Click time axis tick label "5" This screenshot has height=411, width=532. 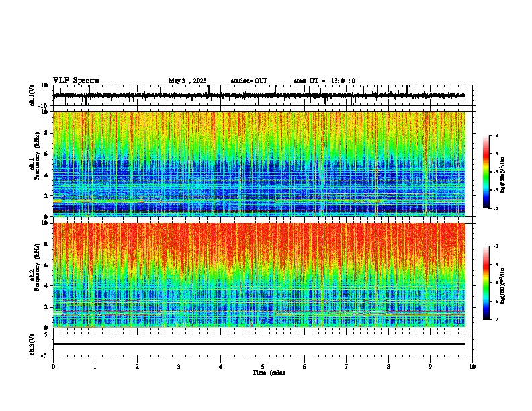pos(263,367)
